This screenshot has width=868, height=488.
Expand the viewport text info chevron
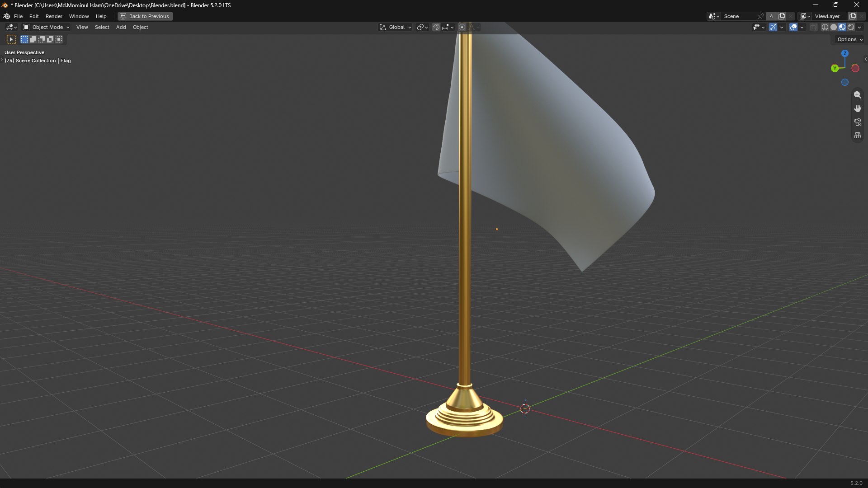2,60
